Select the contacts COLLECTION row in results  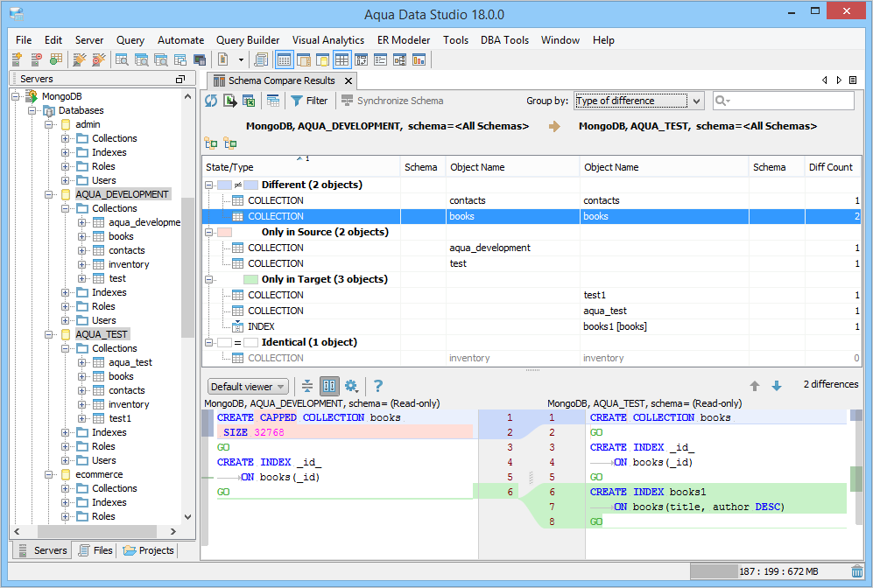point(532,200)
